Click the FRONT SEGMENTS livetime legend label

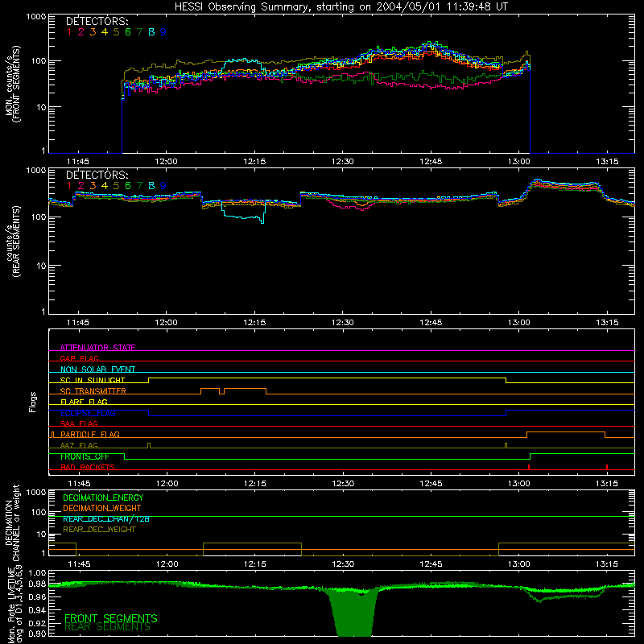(x=111, y=618)
